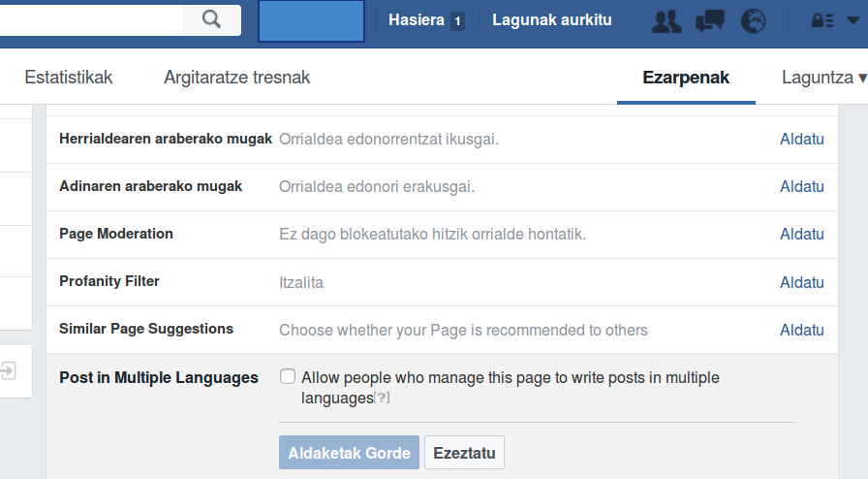This screenshot has height=479, width=868.
Task: Enable posting in multiple languages checkbox
Action: click(x=288, y=376)
